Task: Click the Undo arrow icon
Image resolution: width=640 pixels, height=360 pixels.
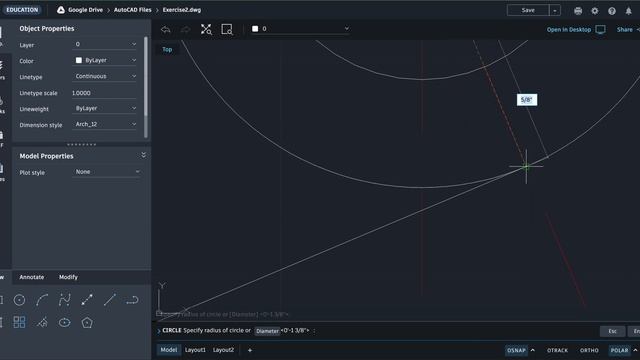Action: coord(165,29)
